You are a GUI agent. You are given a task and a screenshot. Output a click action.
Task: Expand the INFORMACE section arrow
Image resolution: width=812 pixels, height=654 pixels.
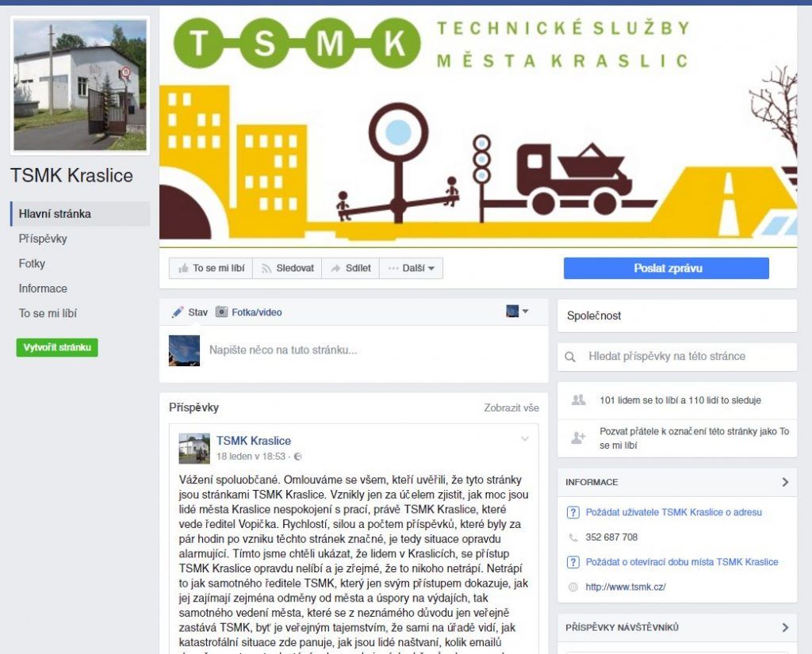(x=785, y=482)
